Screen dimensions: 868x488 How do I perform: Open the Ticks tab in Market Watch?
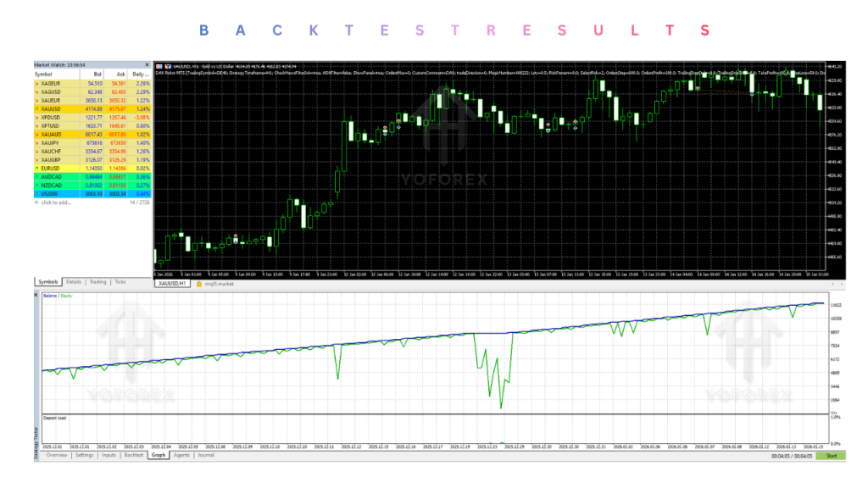[120, 282]
